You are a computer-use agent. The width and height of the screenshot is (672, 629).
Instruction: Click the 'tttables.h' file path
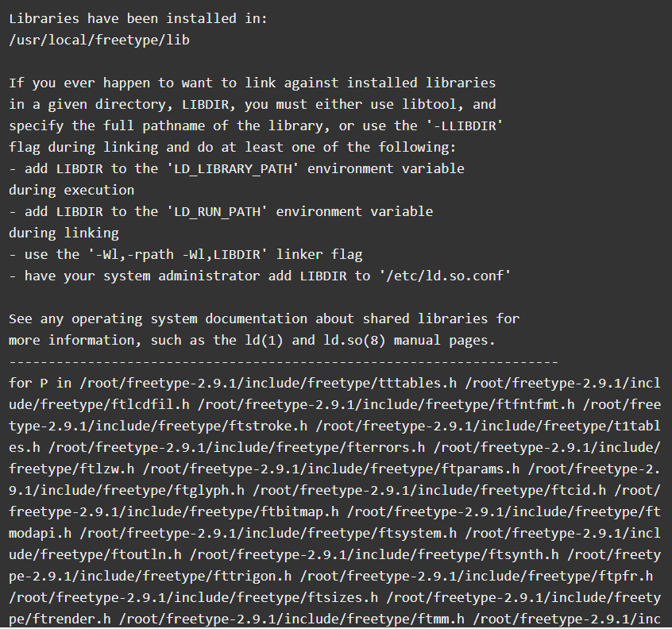click(268, 383)
